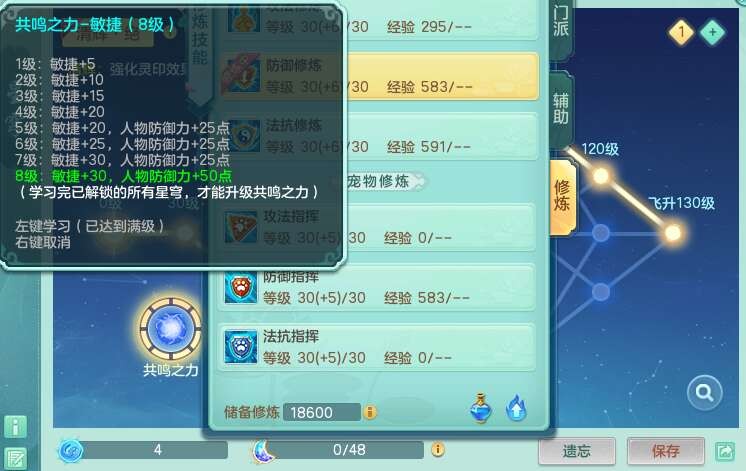
Task: Click the share icon beside 保存
Action: point(726,451)
